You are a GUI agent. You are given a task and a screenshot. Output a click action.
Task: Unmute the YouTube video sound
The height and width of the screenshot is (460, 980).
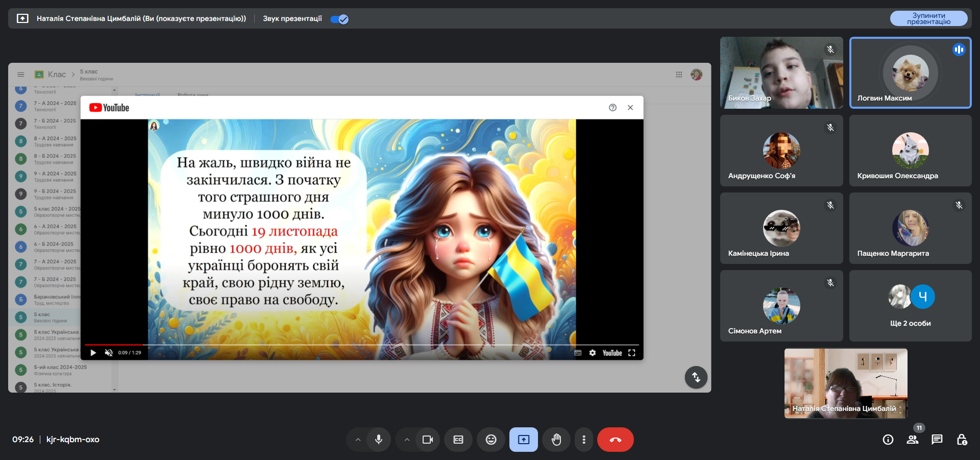click(x=109, y=353)
